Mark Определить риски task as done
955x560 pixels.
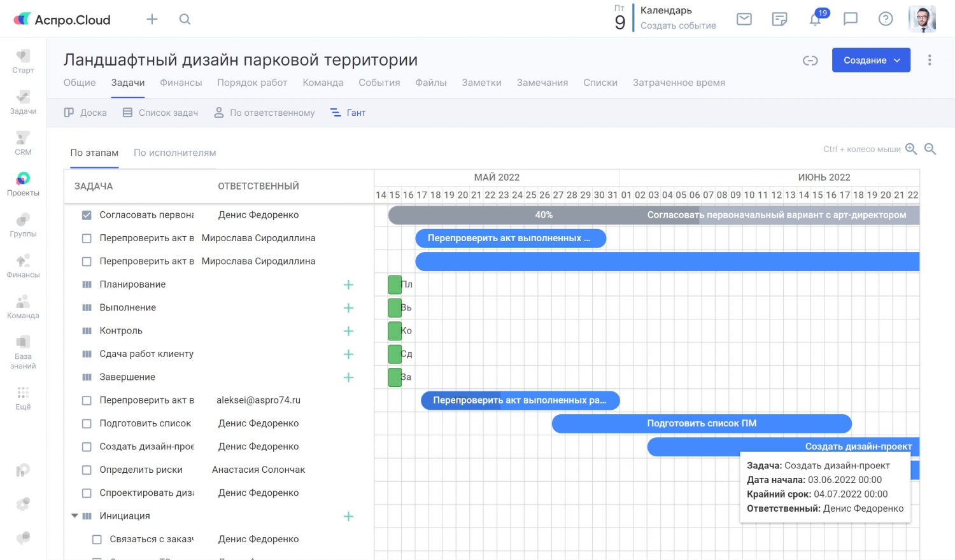87,470
